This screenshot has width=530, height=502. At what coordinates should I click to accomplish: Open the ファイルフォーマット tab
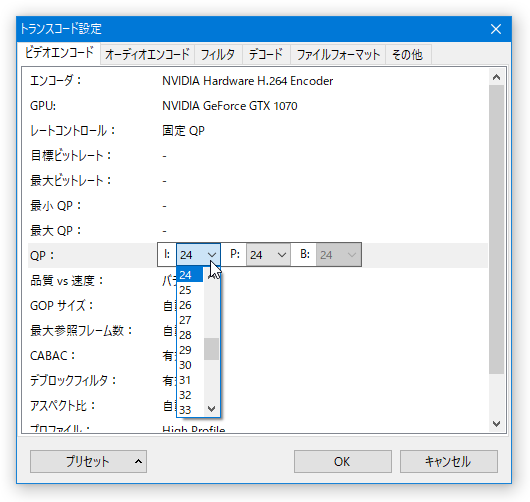pos(338,54)
